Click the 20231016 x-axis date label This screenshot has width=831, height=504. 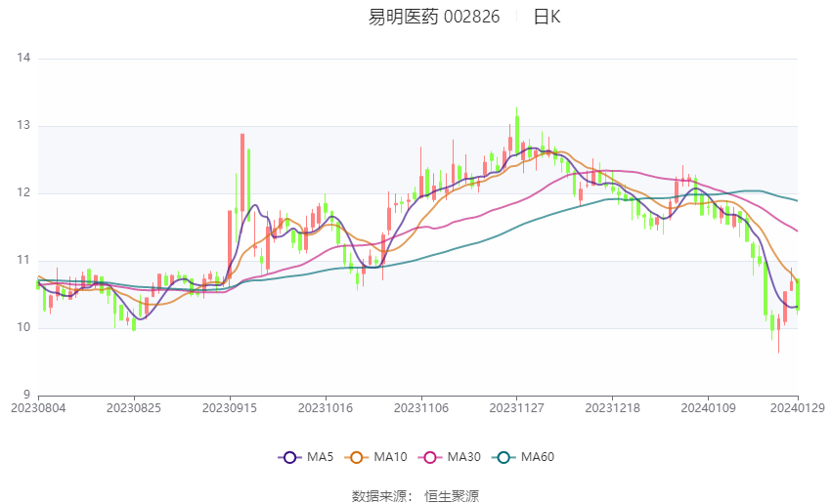pos(326,408)
